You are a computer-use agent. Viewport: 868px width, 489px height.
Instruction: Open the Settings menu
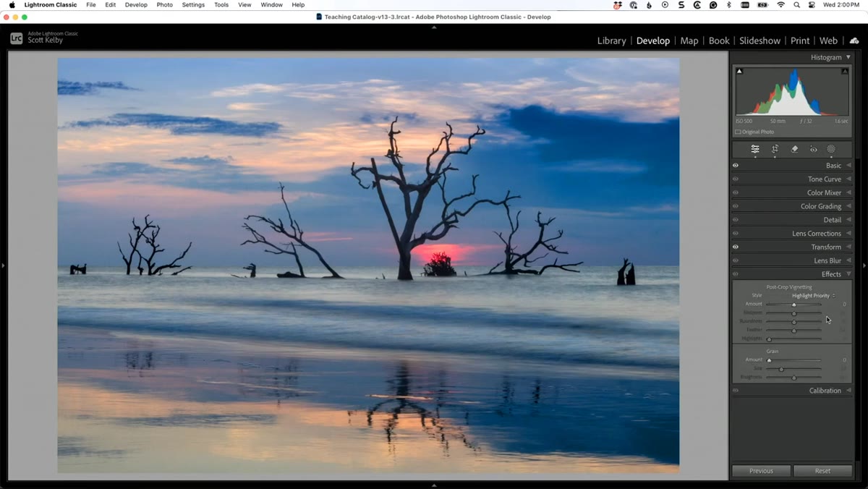tap(193, 5)
